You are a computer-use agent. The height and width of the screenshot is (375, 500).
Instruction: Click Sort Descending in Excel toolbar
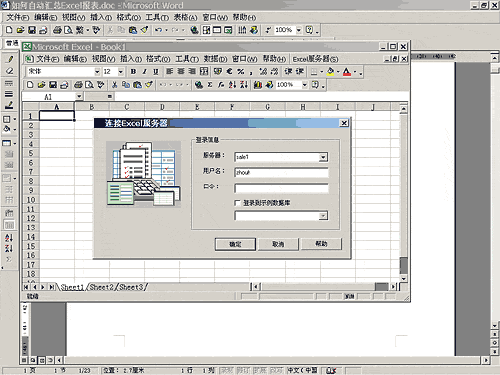(x=244, y=85)
